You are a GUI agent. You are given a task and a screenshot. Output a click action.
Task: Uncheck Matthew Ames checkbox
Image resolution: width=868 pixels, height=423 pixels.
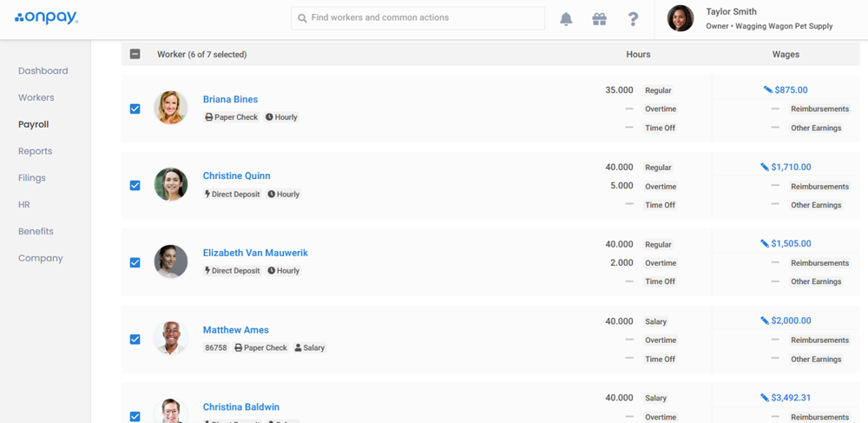[135, 339]
